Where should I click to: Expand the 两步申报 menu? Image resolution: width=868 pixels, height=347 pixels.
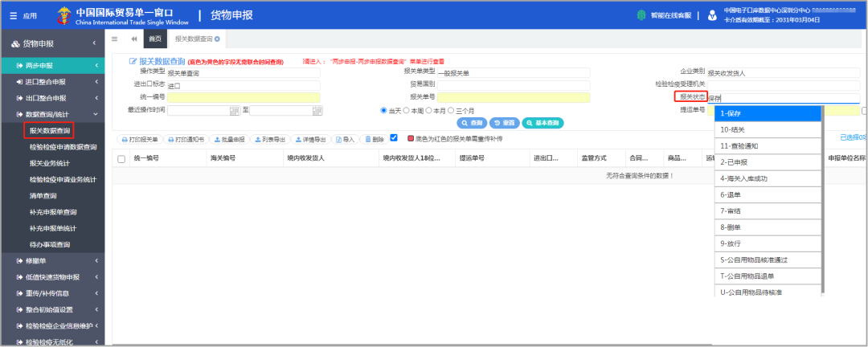pyautogui.click(x=52, y=65)
